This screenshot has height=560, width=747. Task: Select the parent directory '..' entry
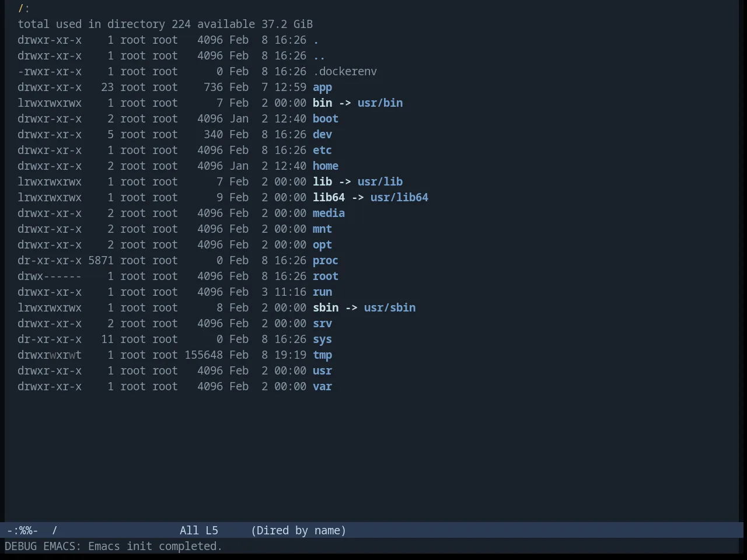319,56
